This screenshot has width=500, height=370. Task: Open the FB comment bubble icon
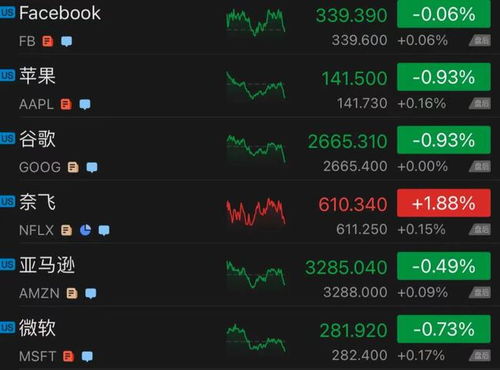(66, 41)
